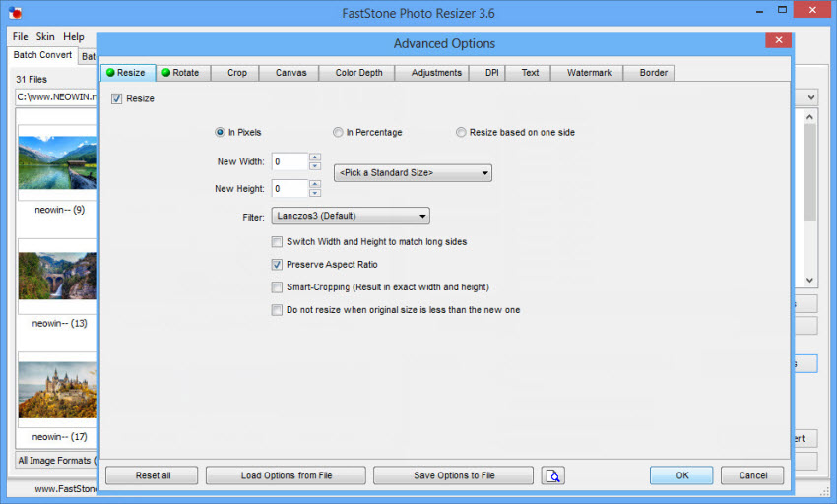Click scrollbar down arrow in main window list

tap(809, 280)
